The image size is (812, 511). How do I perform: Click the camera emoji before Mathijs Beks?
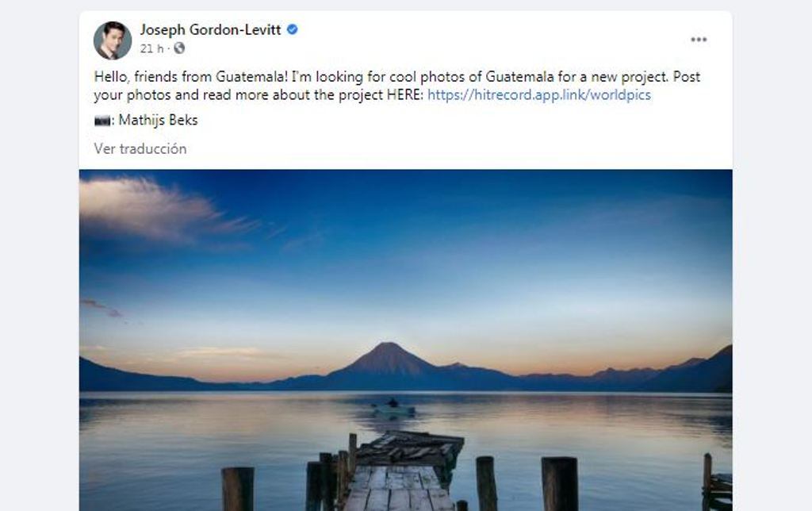tap(102, 121)
